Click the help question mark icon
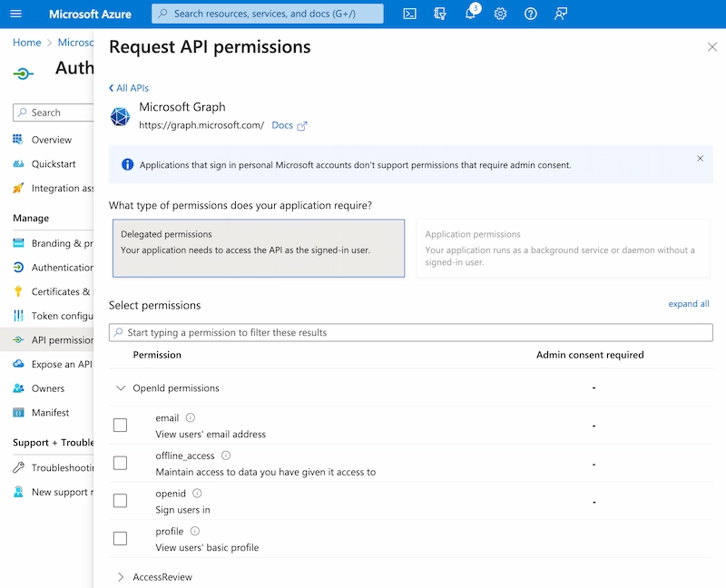This screenshot has width=726, height=588. 531,14
